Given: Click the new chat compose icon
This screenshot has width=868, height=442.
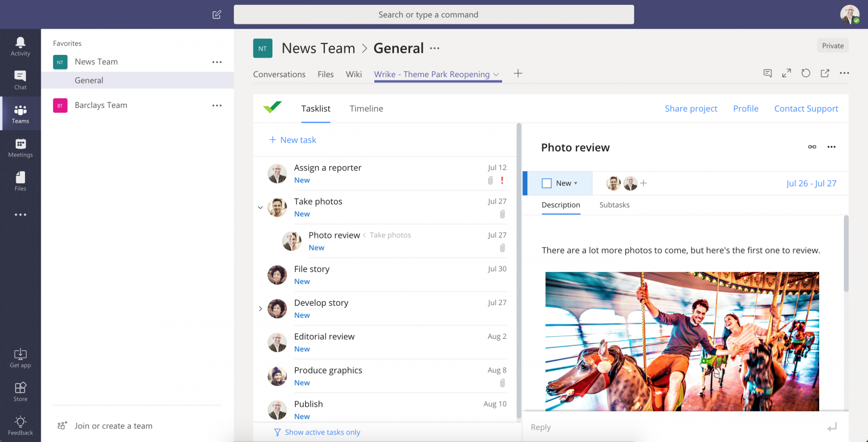Looking at the screenshot, I should pos(217,15).
